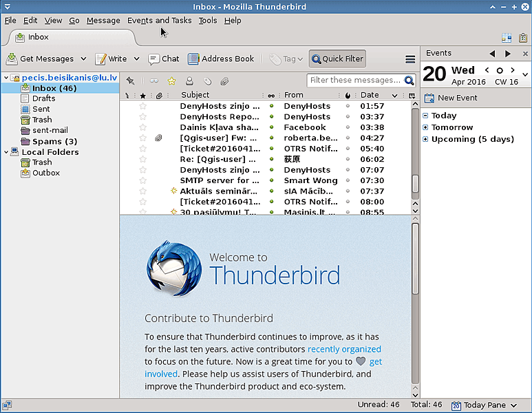Open the Get Messages dropdown arrow

pyautogui.click(x=83, y=59)
